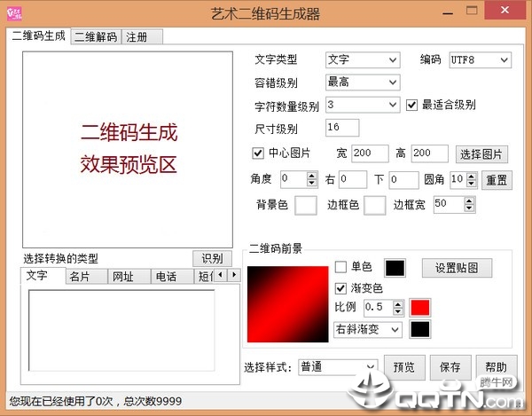This screenshot has width=532, height=416.
Task: Increase 边框宽 value with up spinner arrow
Action: pos(469,200)
